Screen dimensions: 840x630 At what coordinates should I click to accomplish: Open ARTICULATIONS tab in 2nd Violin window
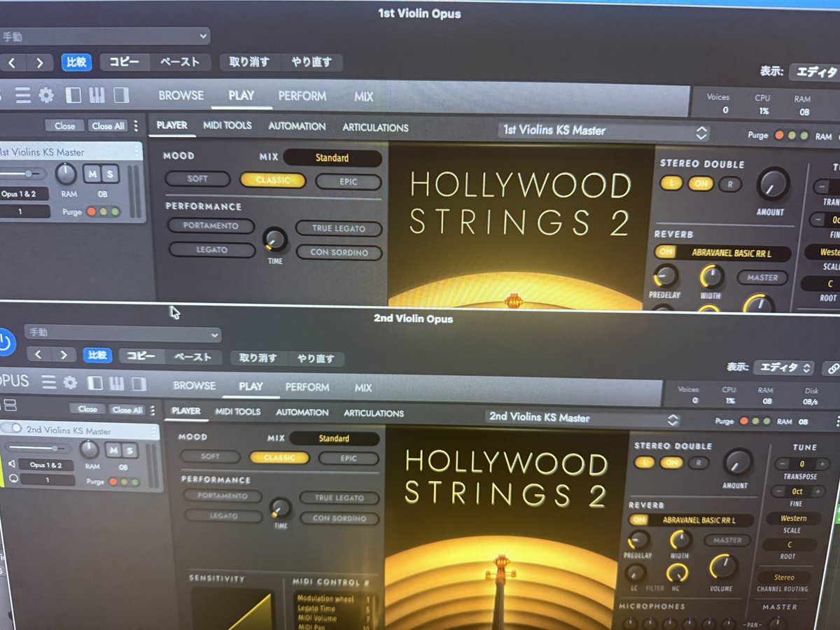(374, 413)
